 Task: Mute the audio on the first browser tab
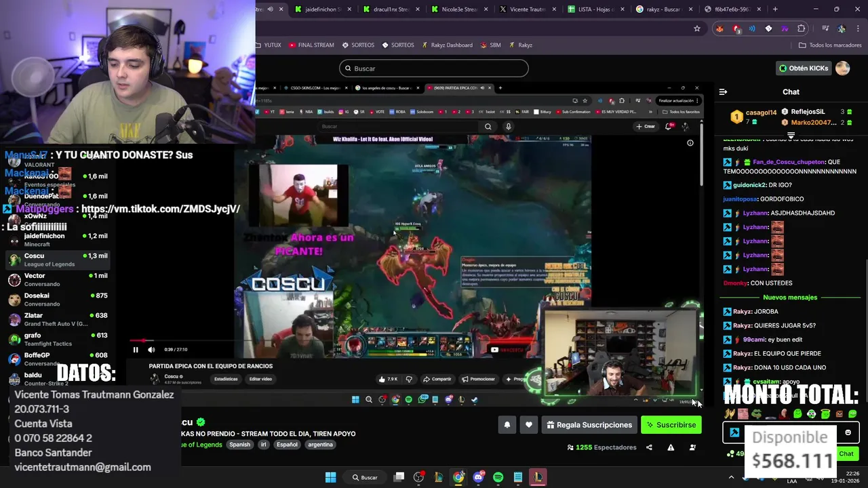pos(271,9)
